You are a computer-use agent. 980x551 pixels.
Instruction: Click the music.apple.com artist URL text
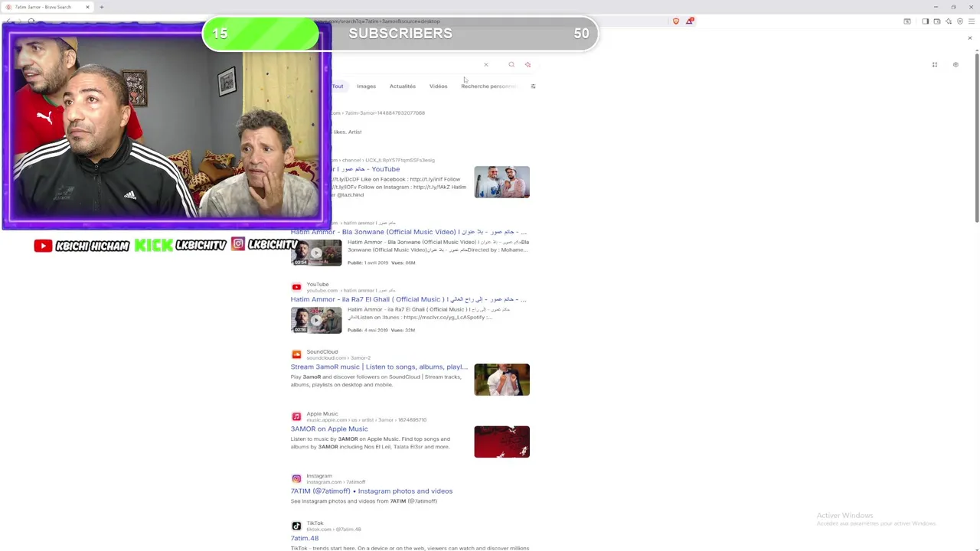click(x=367, y=420)
